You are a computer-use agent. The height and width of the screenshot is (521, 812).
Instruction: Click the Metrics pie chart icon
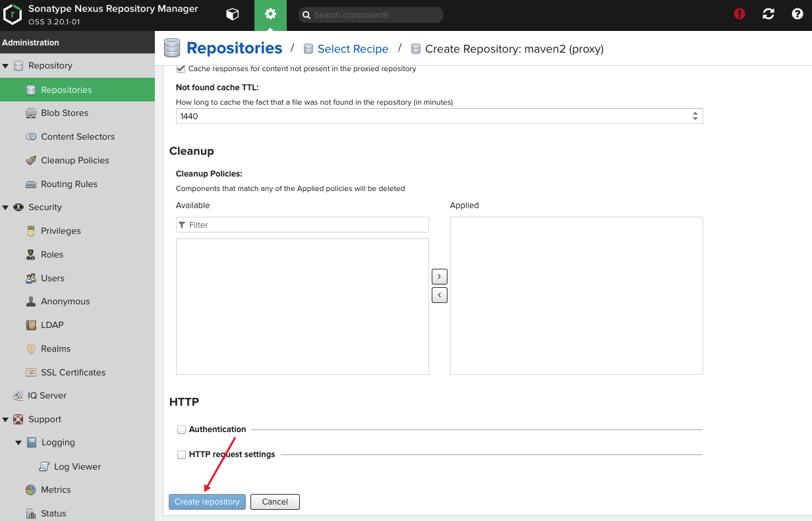[x=31, y=490]
